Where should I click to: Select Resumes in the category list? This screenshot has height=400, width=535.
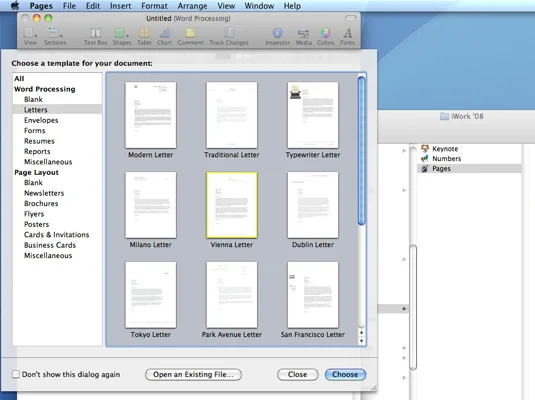39,141
